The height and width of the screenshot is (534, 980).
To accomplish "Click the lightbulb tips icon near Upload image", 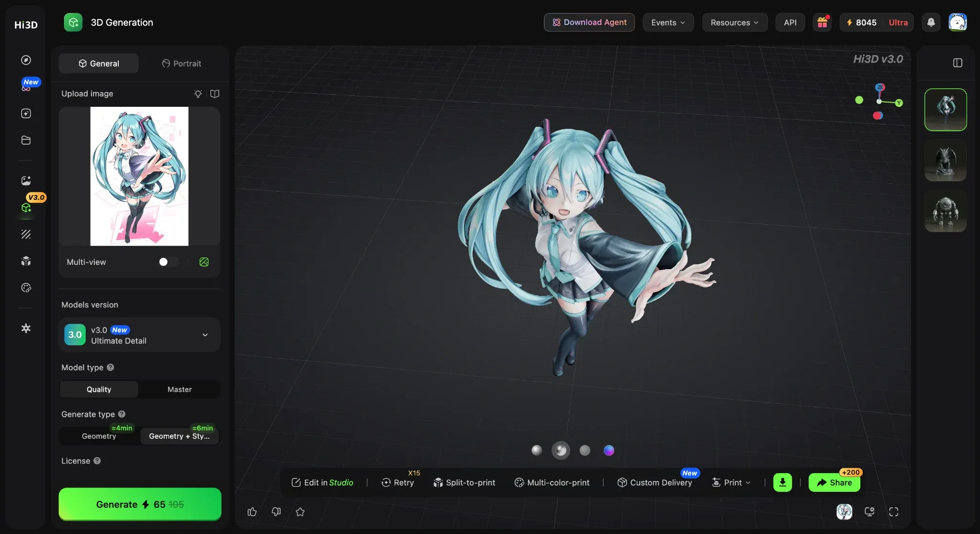I will point(198,94).
